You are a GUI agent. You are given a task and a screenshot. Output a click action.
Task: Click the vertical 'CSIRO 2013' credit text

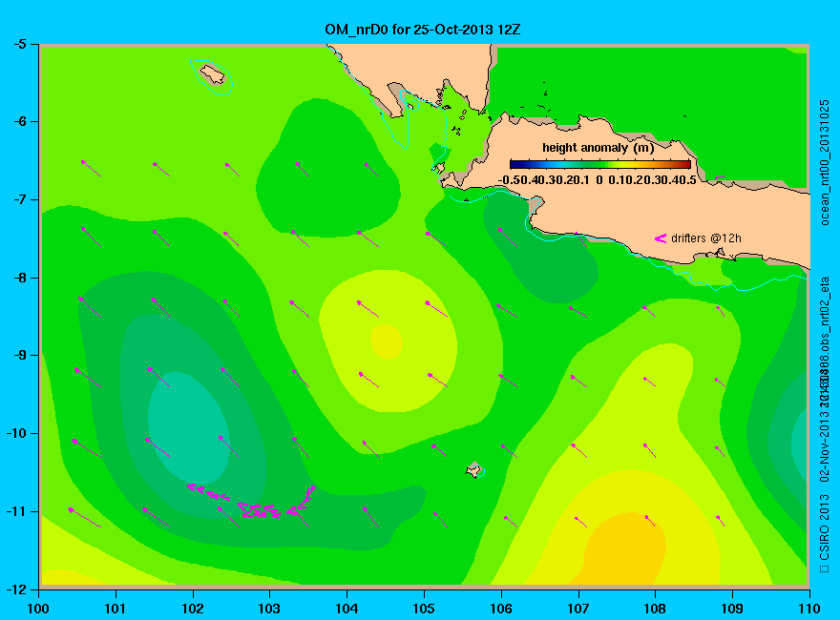pos(825,527)
